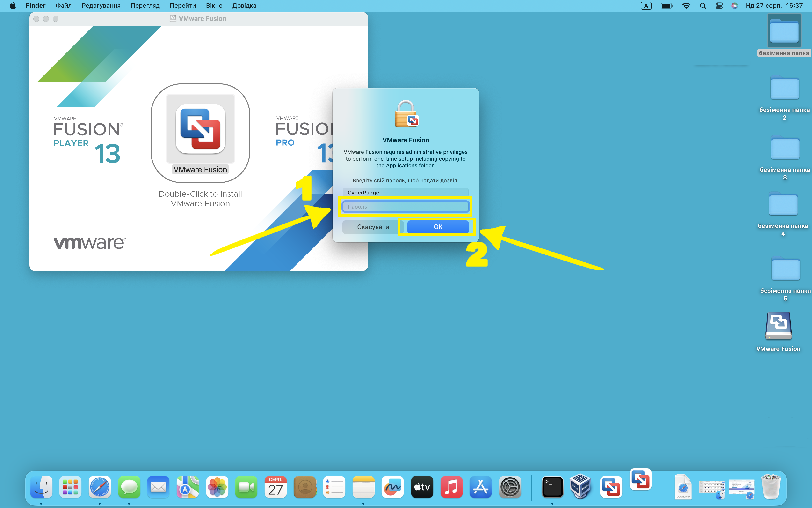Select the безіменна папка 4 folder

coord(783,214)
